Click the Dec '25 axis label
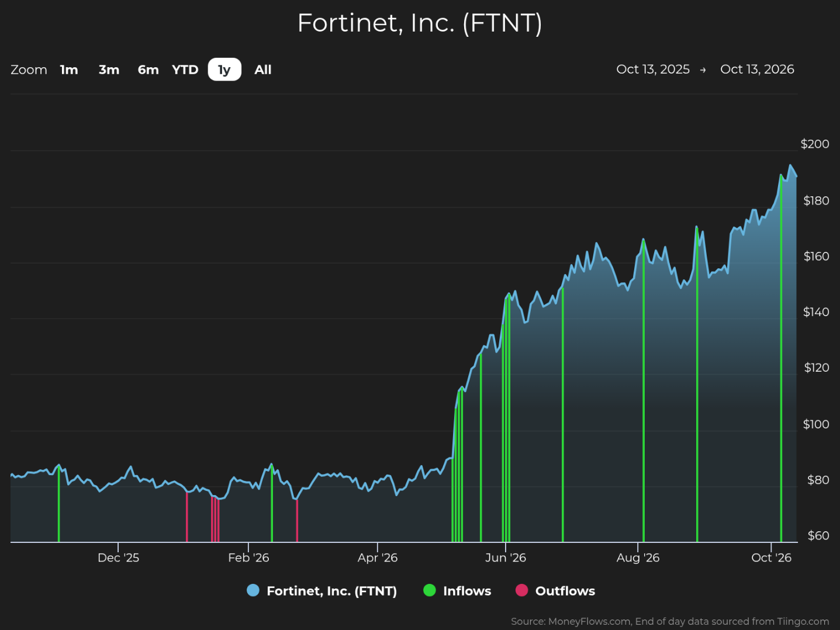This screenshot has height=630, width=840. (x=118, y=558)
